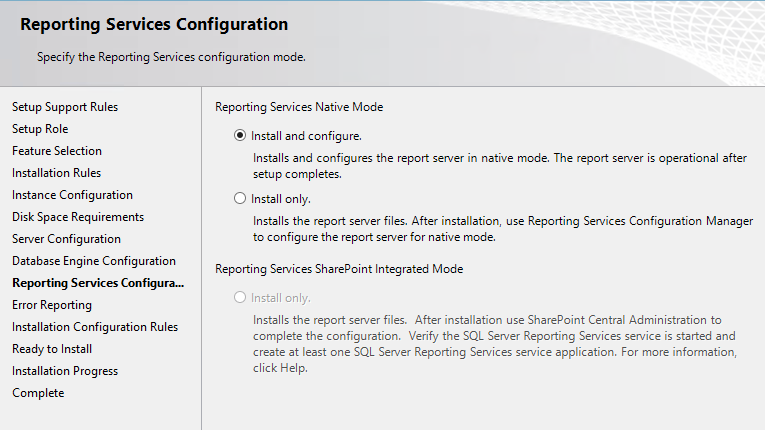Open Instance Configuration step
The width and height of the screenshot is (765, 430).
[72, 195]
